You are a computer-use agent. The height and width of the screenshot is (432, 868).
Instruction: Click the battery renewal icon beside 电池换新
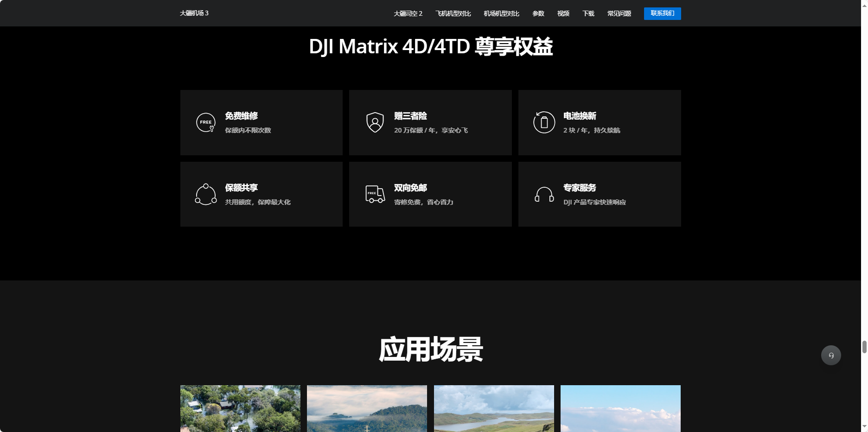pos(544,122)
